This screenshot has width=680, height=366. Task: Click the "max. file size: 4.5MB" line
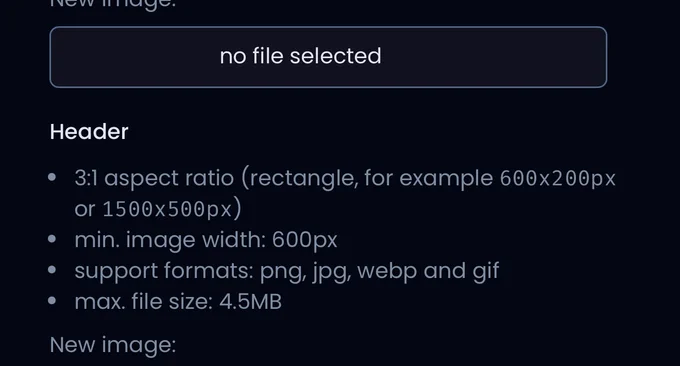pos(178,301)
